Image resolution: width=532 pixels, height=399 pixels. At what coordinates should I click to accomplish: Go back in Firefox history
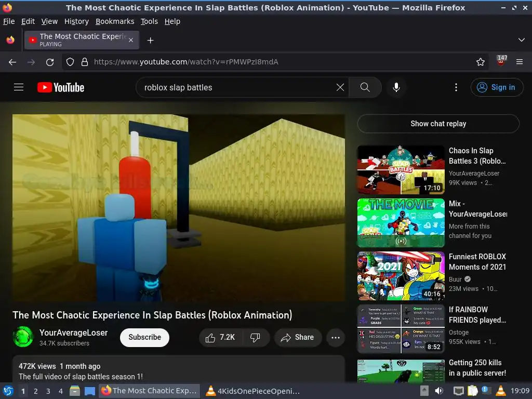pyautogui.click(x=12, y=62)
